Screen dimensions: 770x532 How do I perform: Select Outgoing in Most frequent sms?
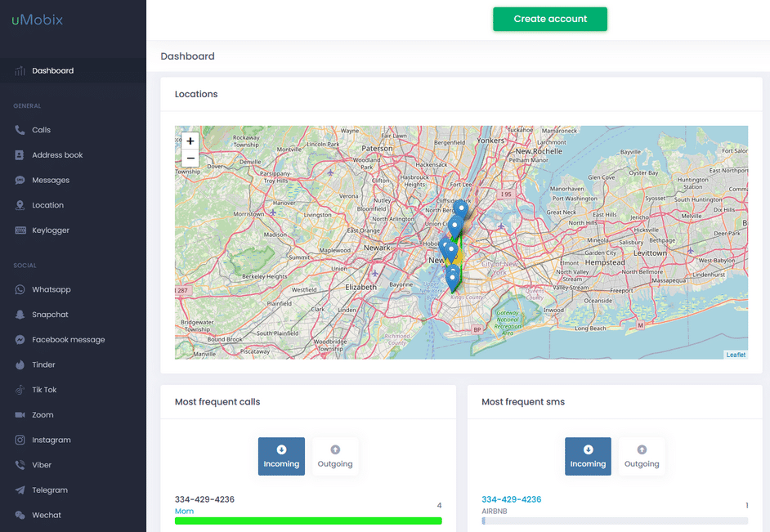point(642,457)
